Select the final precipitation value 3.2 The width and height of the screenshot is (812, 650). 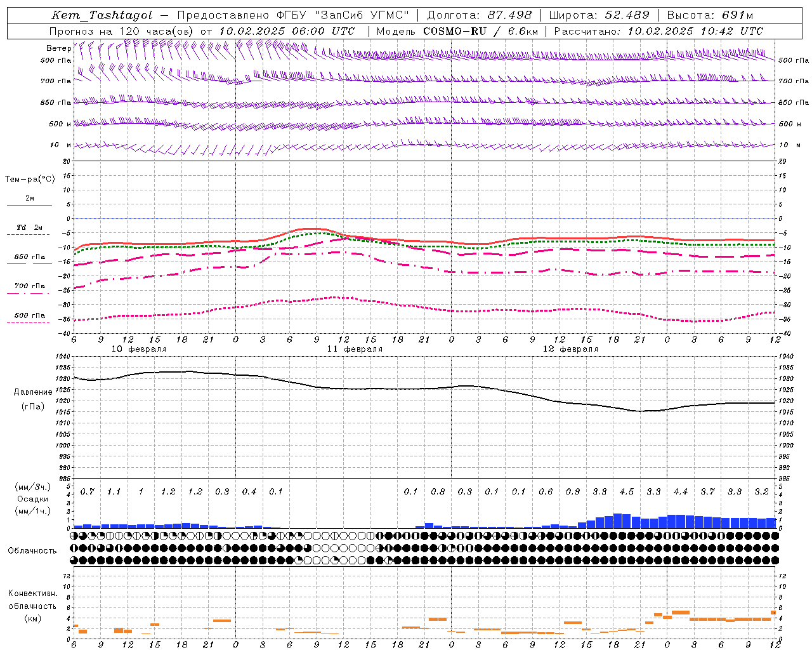tap(761, 492)
